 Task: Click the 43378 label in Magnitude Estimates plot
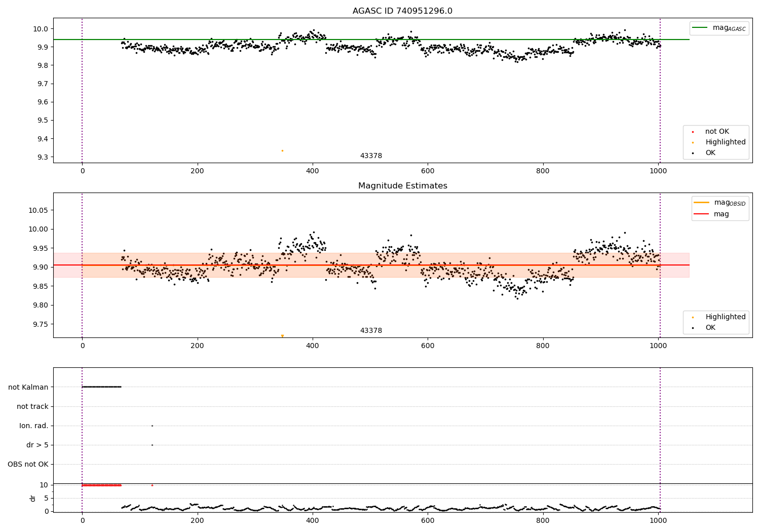371,331
